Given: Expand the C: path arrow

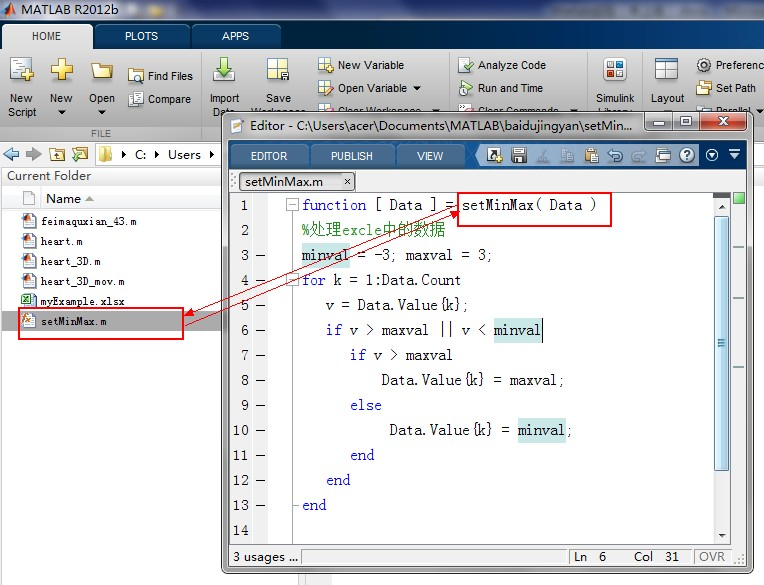Looking at the screenshot, I should pos(157,154).
